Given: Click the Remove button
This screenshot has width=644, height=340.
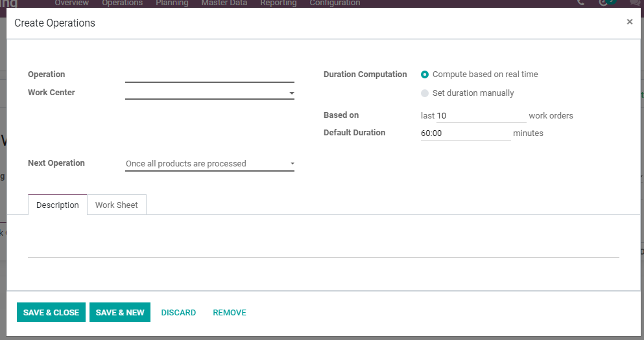Looking at the screenshot, I should tap(230, 313).
